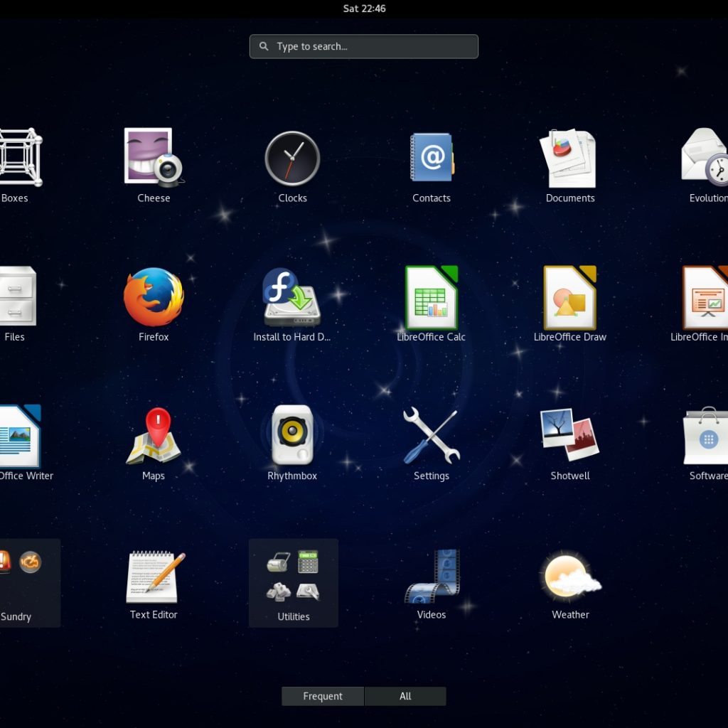Viewport: 728px width, 728px height.
Task: Open the clock menu showing Sat 22:46
Action: tap(364, 9)
